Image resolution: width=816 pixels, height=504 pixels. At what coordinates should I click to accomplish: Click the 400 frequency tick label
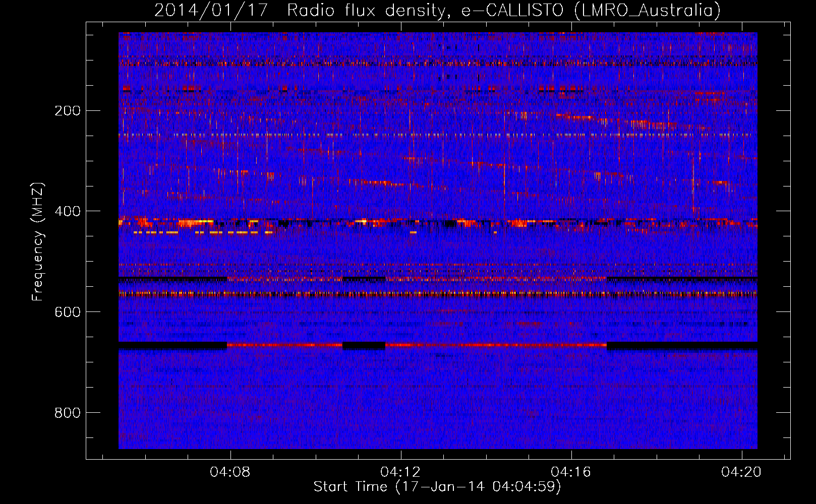(68, 211)
